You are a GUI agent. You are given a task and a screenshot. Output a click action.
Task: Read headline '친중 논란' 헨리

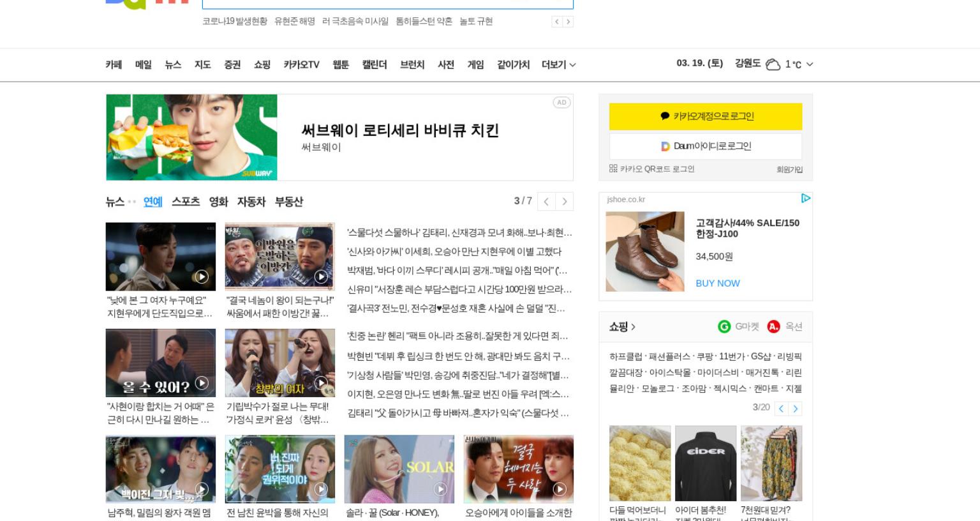457,336
